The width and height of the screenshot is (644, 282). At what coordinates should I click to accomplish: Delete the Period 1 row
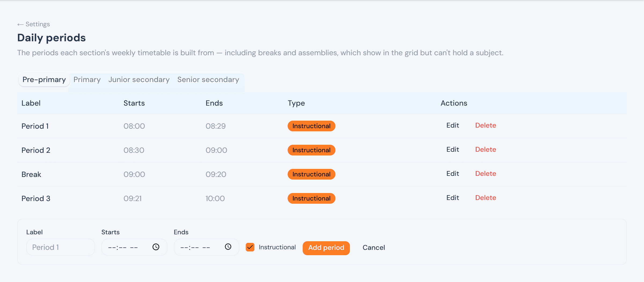(x=486, y=125)
